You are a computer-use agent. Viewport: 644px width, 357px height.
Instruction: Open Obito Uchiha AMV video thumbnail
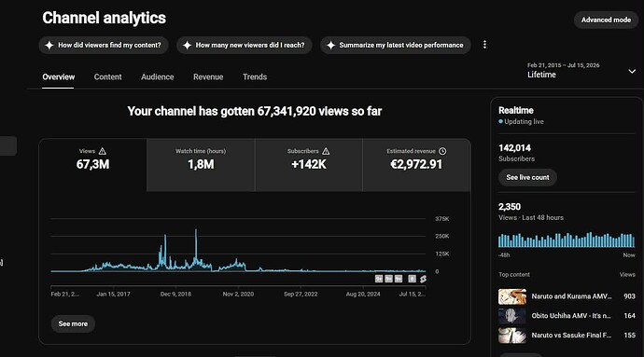tap(512, 316)
